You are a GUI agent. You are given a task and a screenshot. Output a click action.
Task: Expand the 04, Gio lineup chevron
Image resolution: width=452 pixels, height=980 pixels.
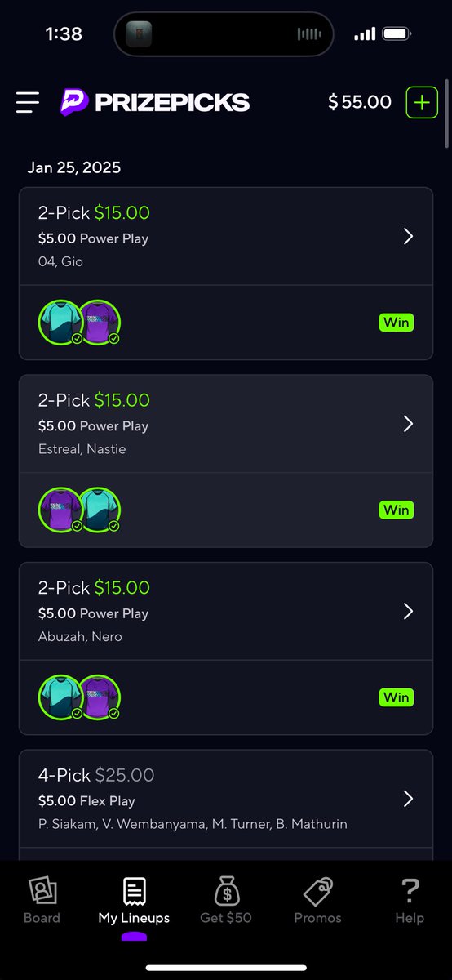tap(409, 236)
